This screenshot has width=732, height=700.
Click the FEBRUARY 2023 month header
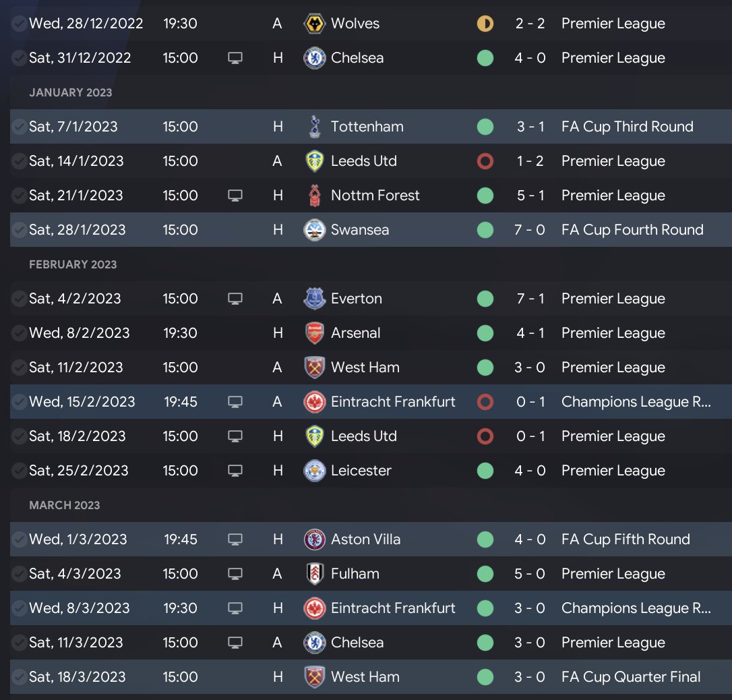pos(73,264)
